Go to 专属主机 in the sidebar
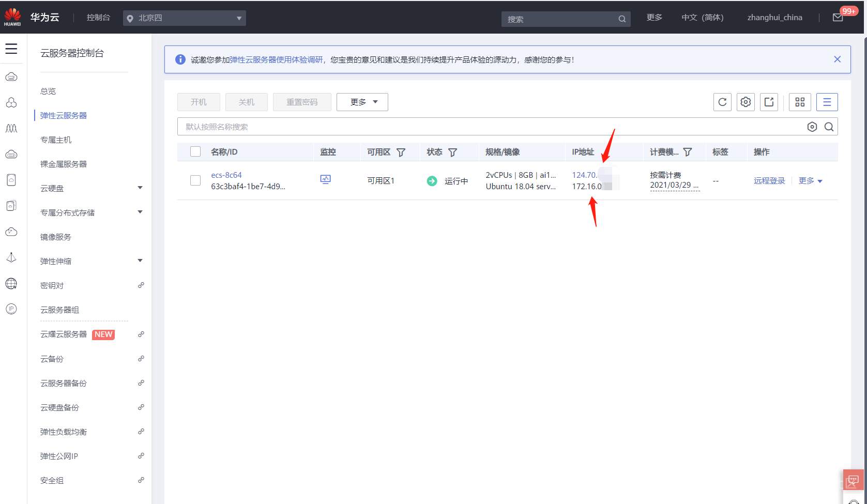This screenshot has height=504, width=867. 56,140
